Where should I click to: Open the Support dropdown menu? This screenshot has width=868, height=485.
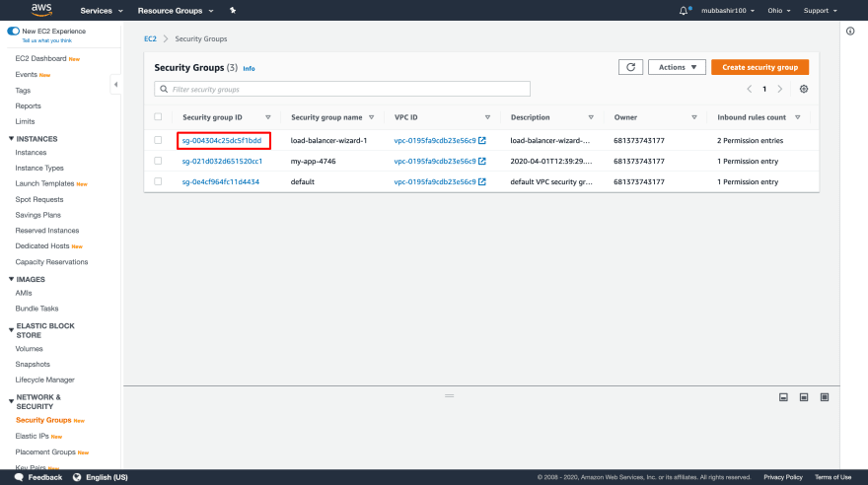(820, 11)
